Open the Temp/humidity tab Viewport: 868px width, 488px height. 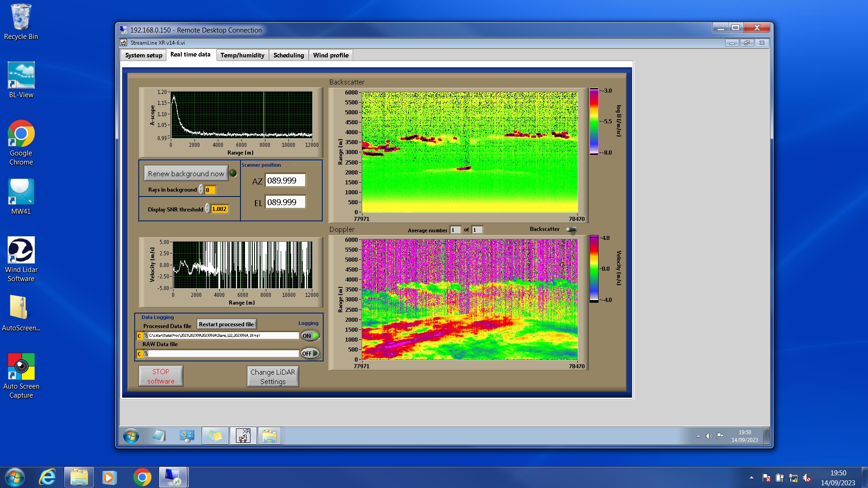point(242,55)
